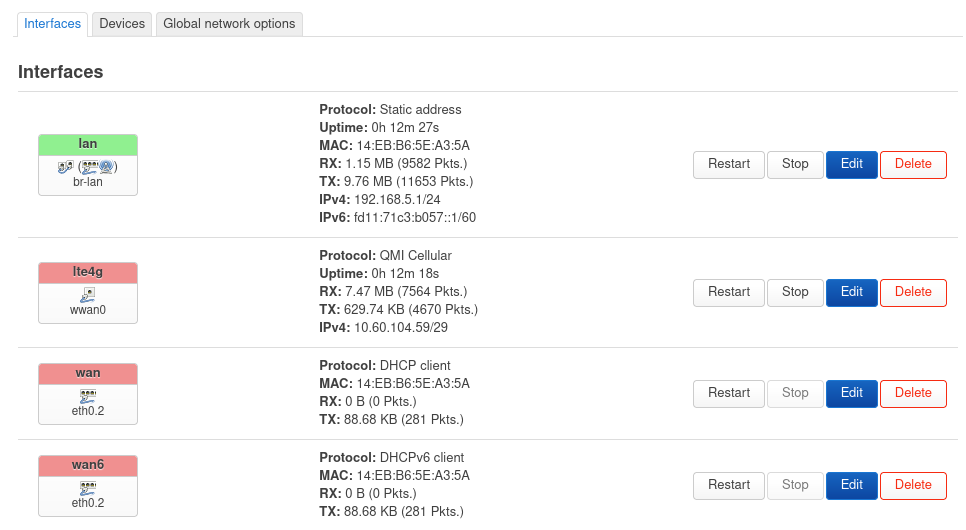Select the Interfaces tab
Viewport: 966px width, 530px height.
[52, 24]
